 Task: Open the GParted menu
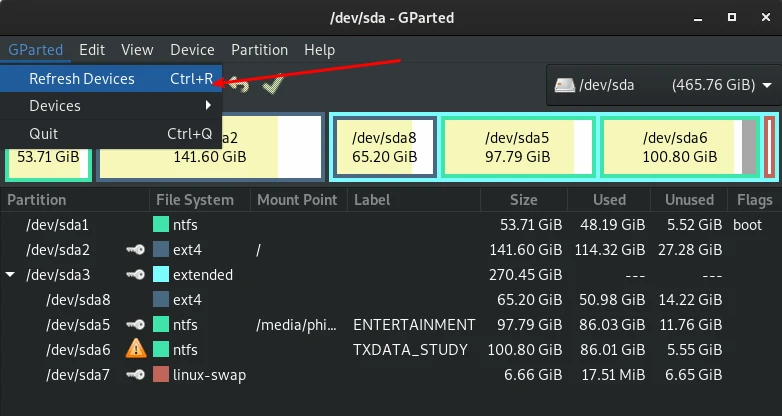tap(35, 50)
